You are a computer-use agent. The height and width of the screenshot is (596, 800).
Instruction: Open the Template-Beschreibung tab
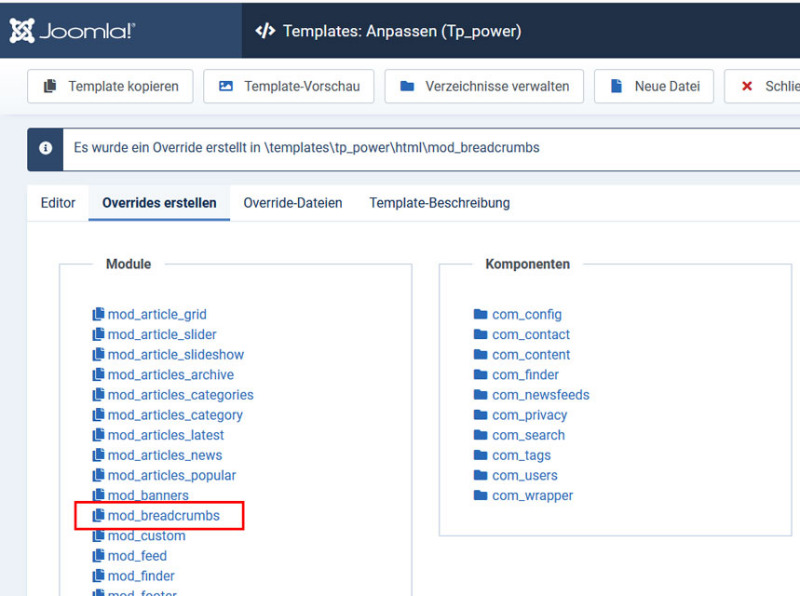click(x=440, y=203)
